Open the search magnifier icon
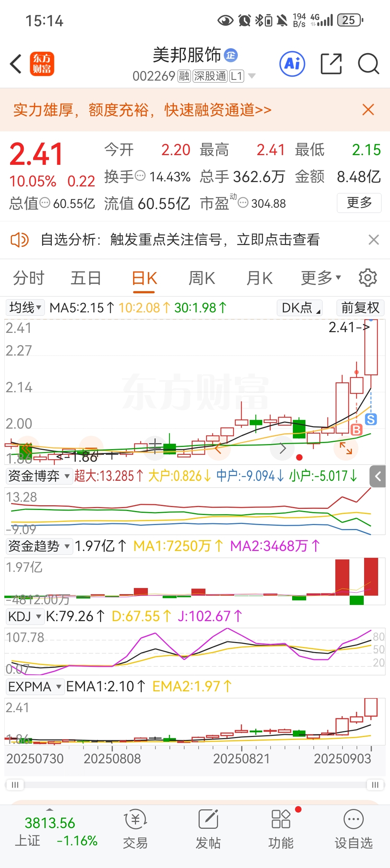The width and height of the screenshot is (390, 868). (369, 64)
